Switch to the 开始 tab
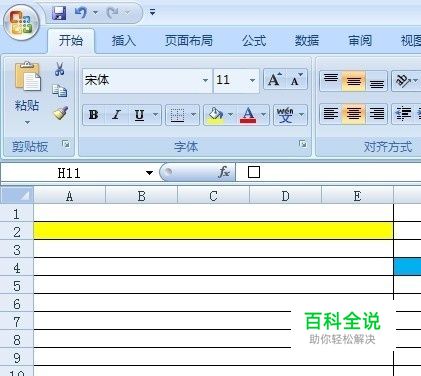 71,41
